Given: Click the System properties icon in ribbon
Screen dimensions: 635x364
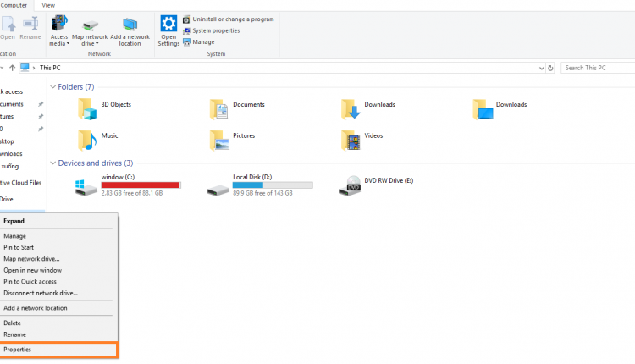Looking at the screenshot, I should (186, 30).
